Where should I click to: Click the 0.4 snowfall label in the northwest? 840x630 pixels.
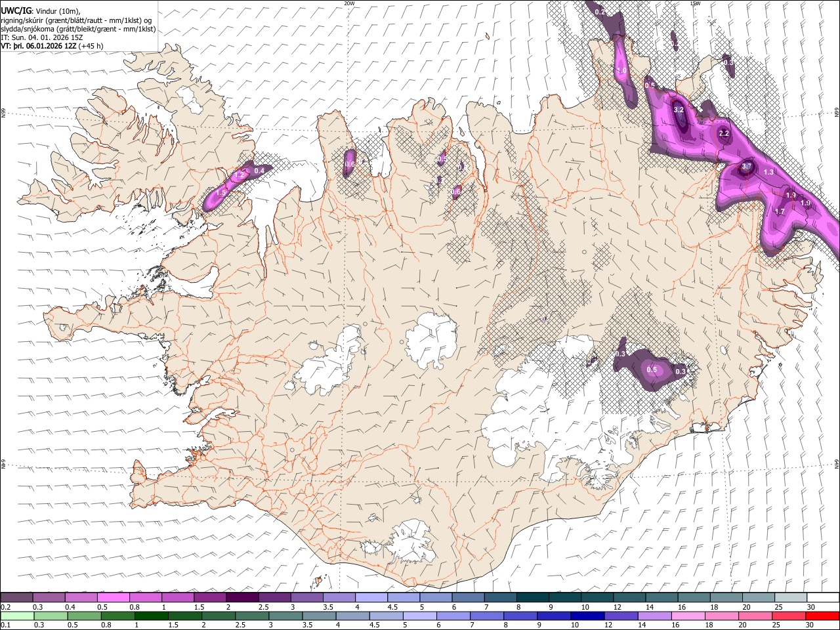[x=259, y=171]
